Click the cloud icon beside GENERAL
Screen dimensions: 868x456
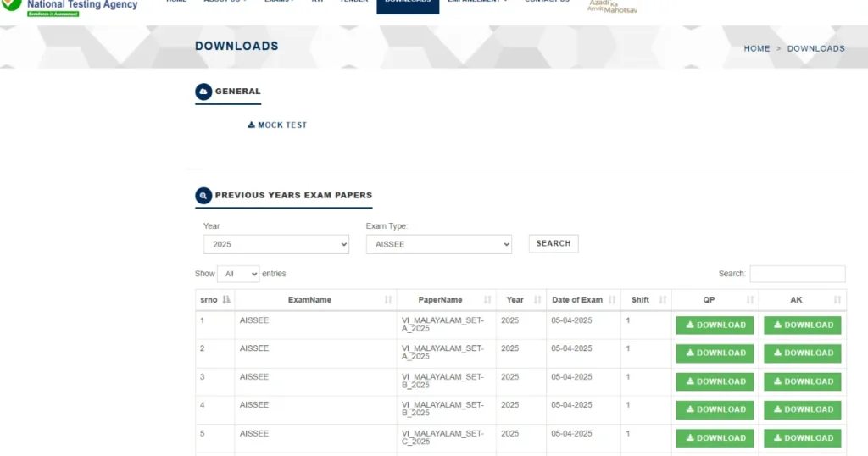203,92
